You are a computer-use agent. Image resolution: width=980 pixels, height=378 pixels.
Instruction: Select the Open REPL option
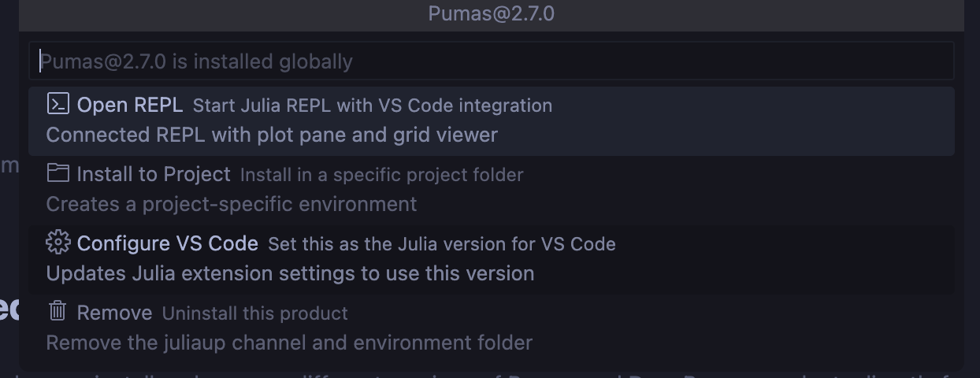pos(130,105)
